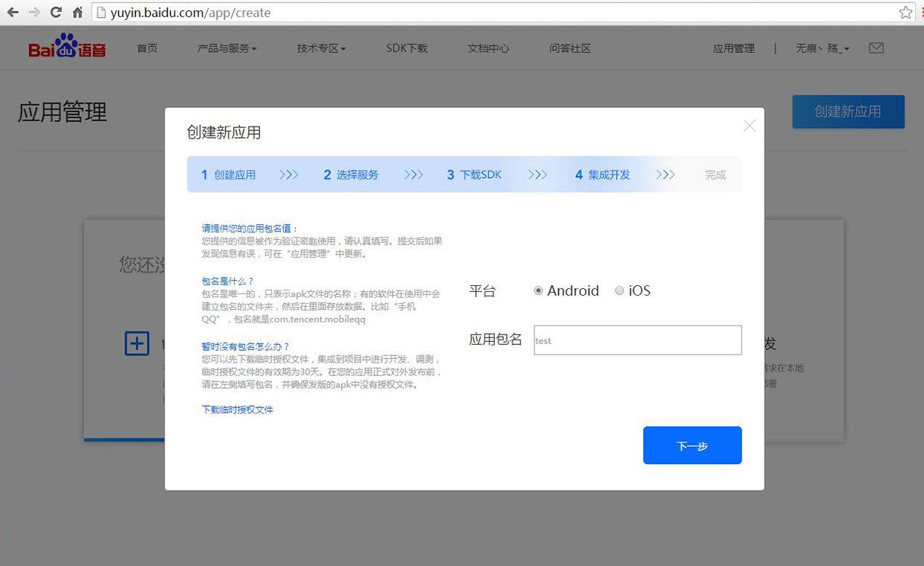Close the 创建新应用 dialog with X

pyautogui.click(x=750, y=126)
